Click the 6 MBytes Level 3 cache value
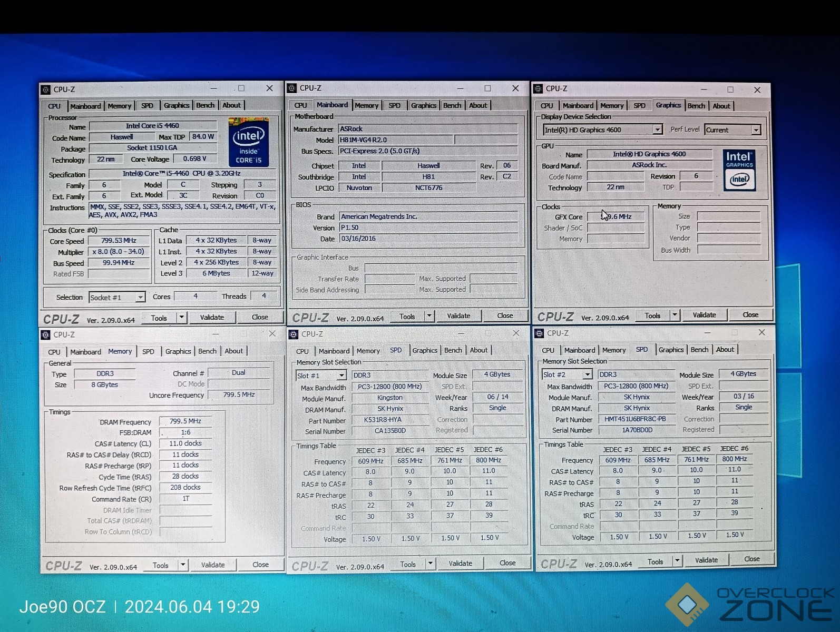840x632 pixels. 217,273
